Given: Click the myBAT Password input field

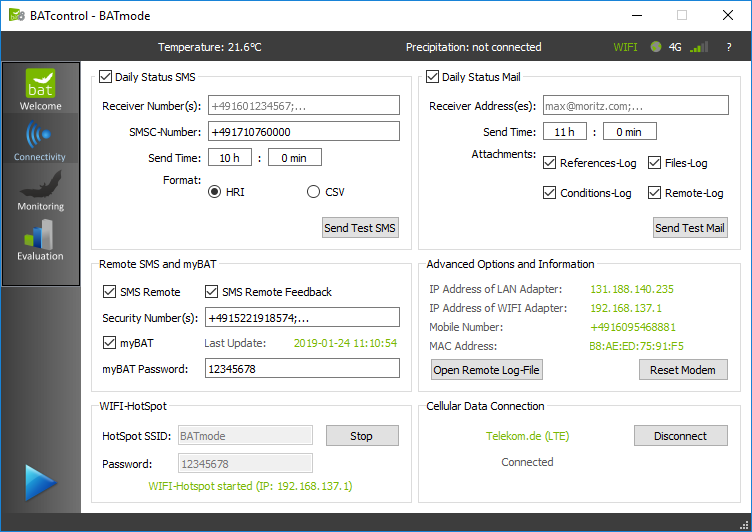Looking at the screenshot, I should tap(302, 369).
